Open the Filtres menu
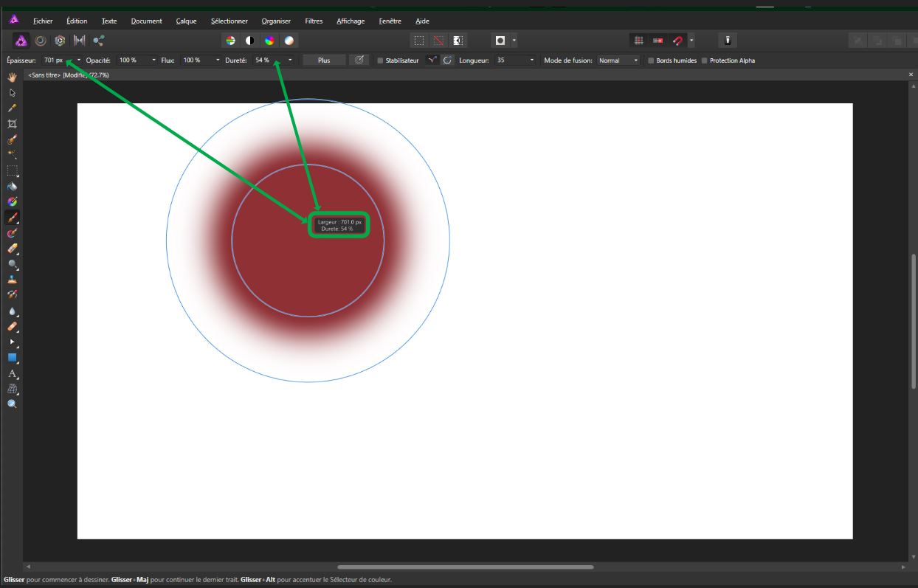 [314, 21]
